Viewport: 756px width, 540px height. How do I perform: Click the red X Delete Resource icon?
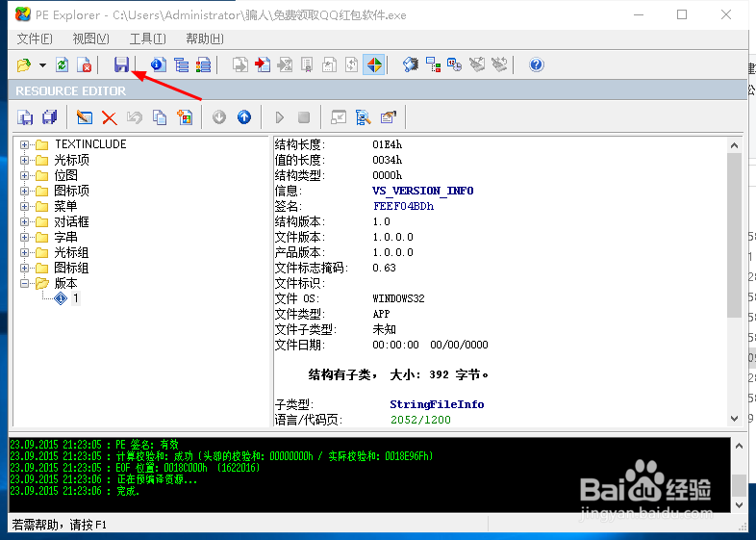tap(110, 117)
